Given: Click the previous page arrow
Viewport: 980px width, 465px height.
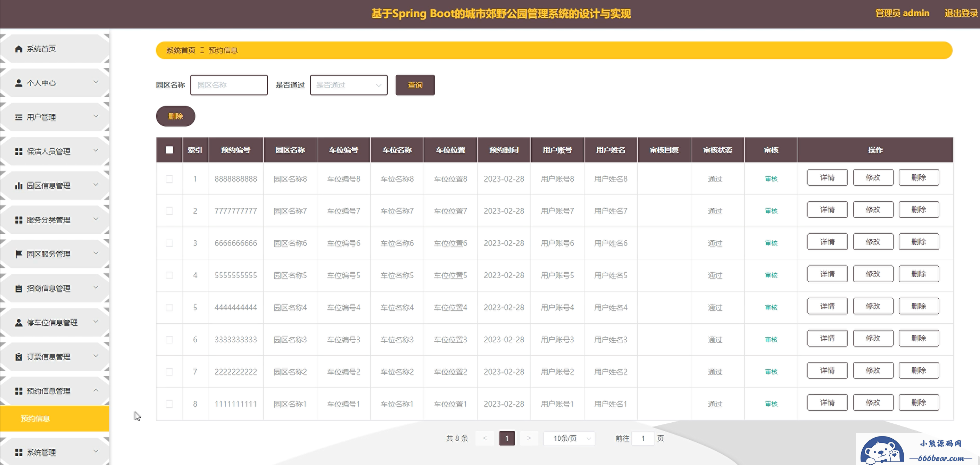Looking at the screenshot, I should tap(485, 438).
